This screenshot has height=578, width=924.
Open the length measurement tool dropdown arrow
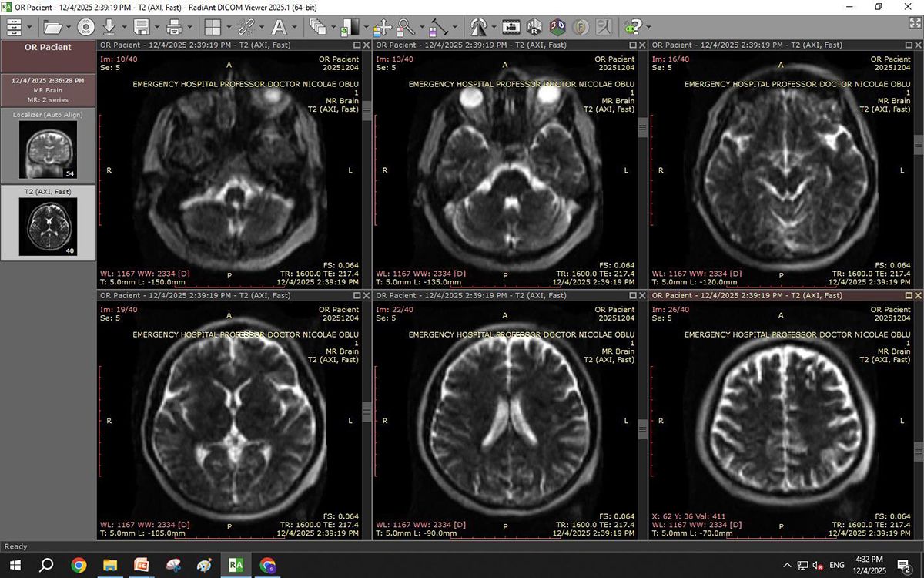(455, 28)
